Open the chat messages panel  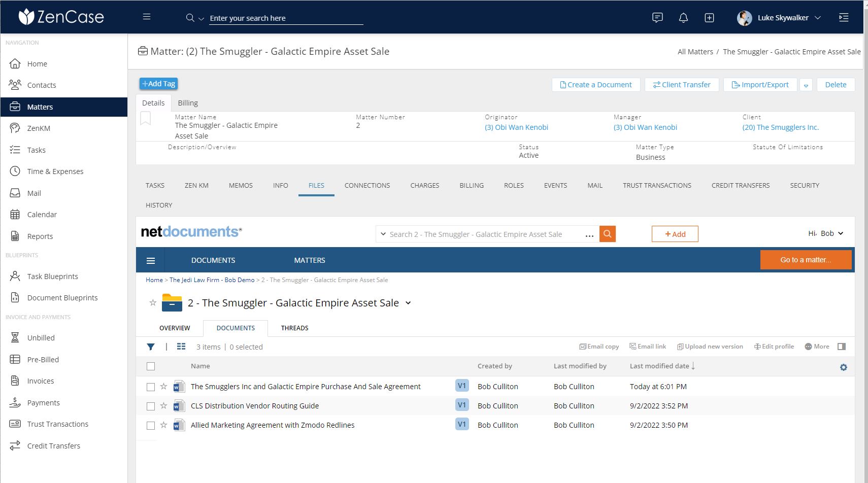657,17
